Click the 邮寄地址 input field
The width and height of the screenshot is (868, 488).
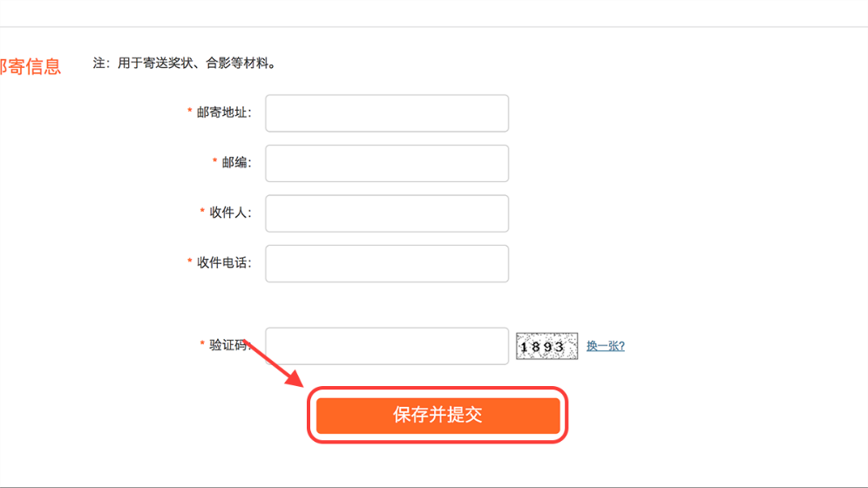pos(387,113)
